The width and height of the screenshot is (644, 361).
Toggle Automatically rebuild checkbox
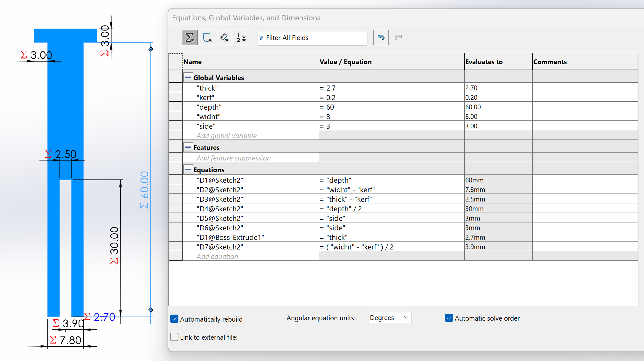pyautogui.click(x=174, y=319)
